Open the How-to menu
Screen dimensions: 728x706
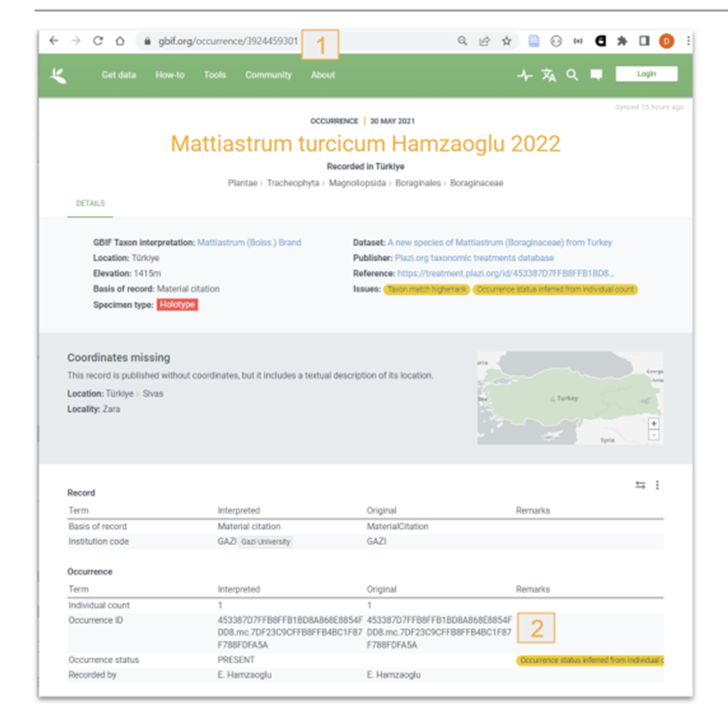[170, 75]
